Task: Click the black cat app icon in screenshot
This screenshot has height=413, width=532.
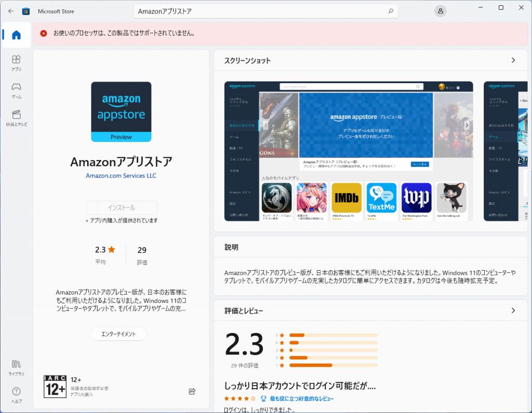Action: 451,198
